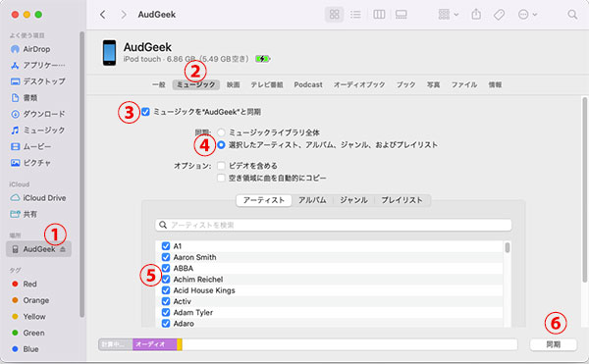Image resolution: width=589 pixels, height=364 pixels.
Task: Switch to column view
Action: point(379,15)
